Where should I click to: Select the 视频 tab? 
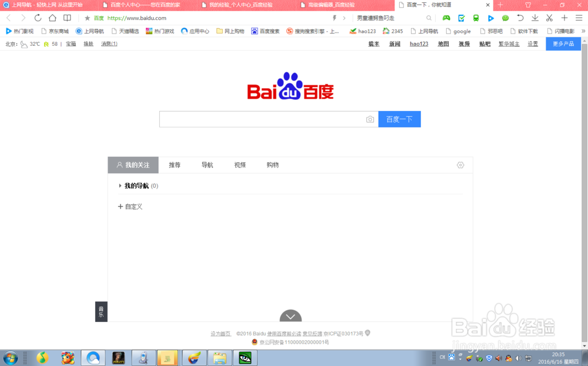coord(240,165)
